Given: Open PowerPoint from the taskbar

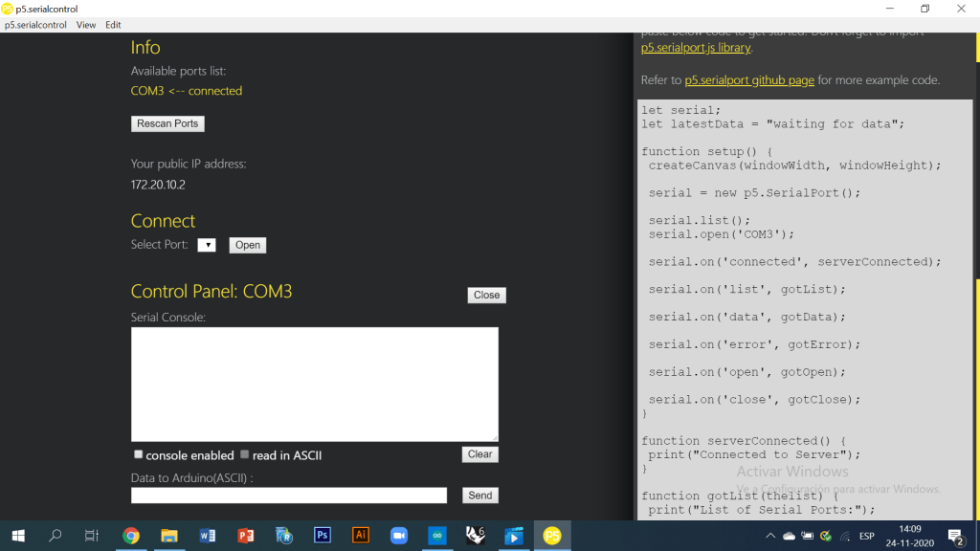Looking at the screenshot, I should tap(246, 536).
